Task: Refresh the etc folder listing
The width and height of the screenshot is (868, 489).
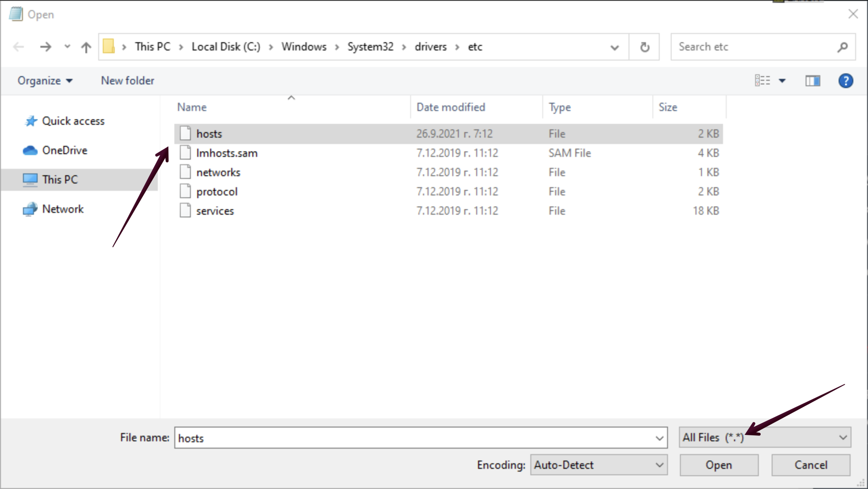Action: tap(645, 47)
